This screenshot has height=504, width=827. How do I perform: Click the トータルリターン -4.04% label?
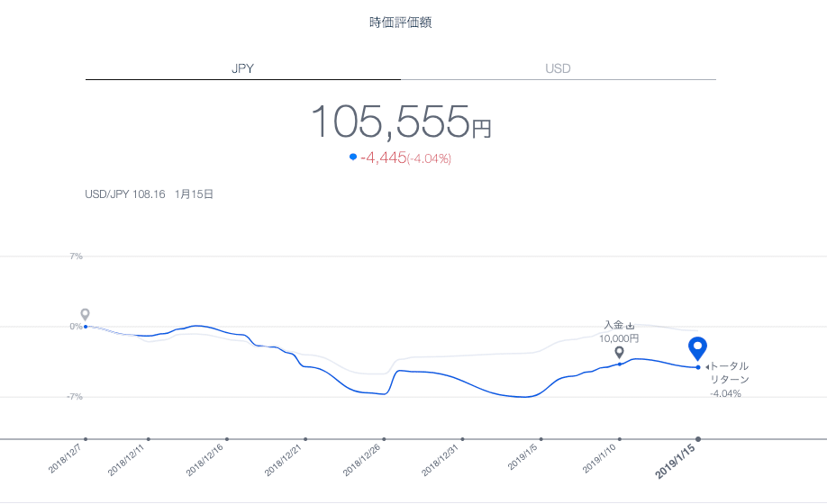tap(730, 380)
